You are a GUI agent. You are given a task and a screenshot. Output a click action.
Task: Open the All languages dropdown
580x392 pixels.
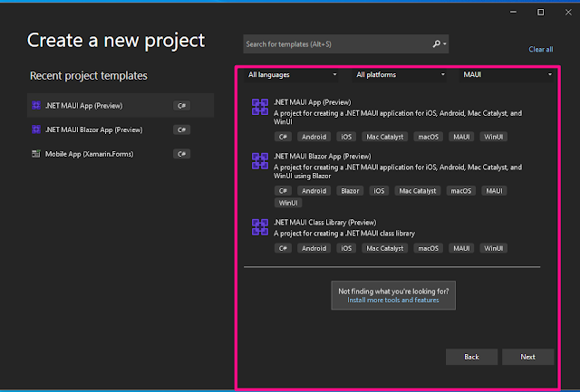pos(292,74)
